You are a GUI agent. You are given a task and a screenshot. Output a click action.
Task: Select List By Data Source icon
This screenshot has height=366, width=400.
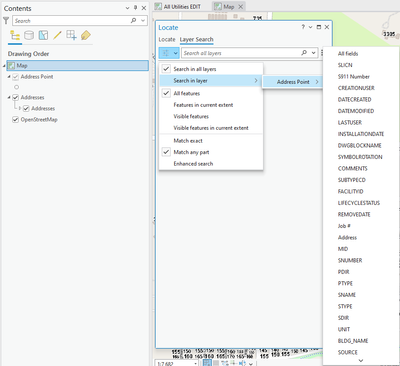29,35
